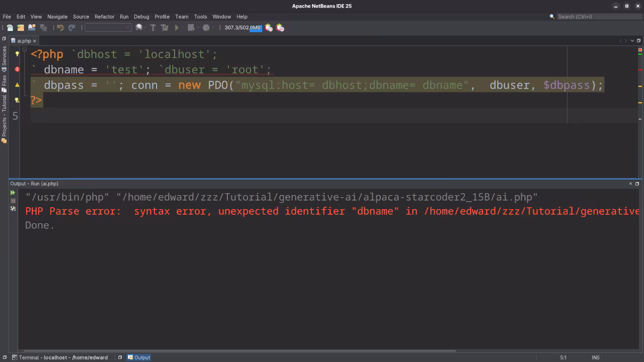Open the Navigate menu
This screenshot has width=644, height=362.
pos(57,17)
